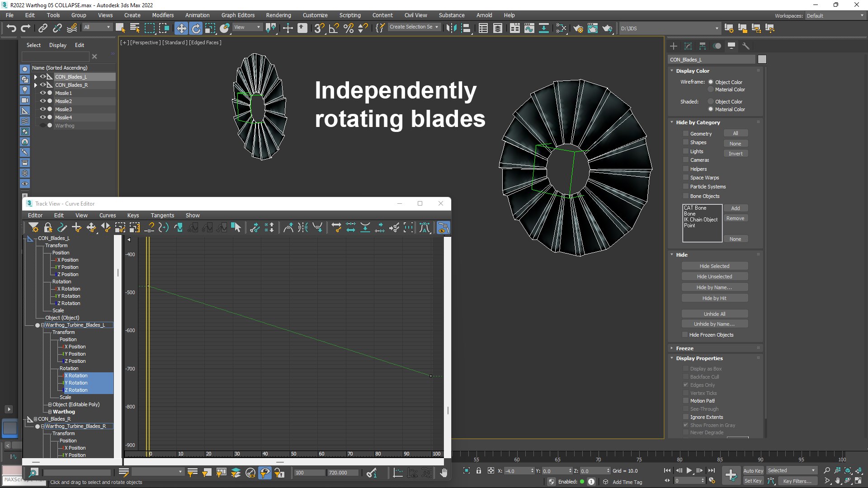The image size is (868, 488).
Task: Enable Hide Frozen Objects checkbox
Action: tap(685, 335)
